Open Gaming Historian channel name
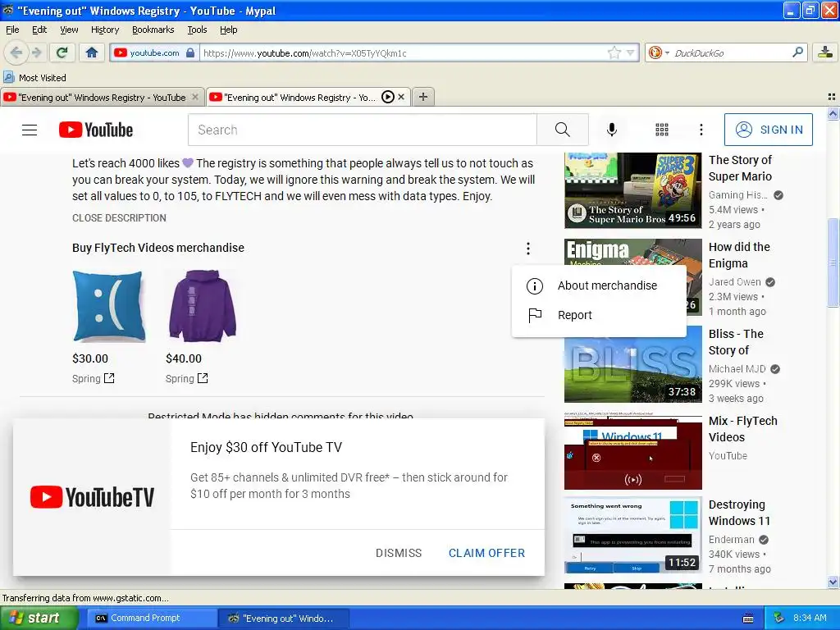 click(737, 195)
